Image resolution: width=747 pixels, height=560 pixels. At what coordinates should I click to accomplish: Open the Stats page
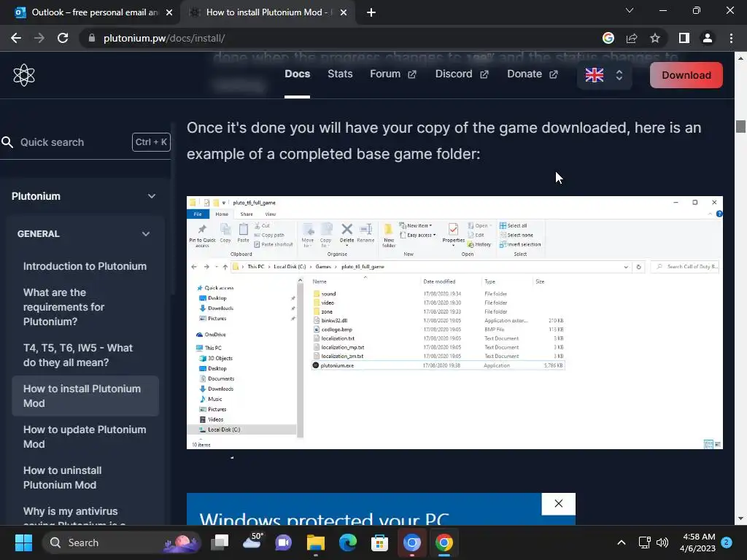tap(340, 74)
